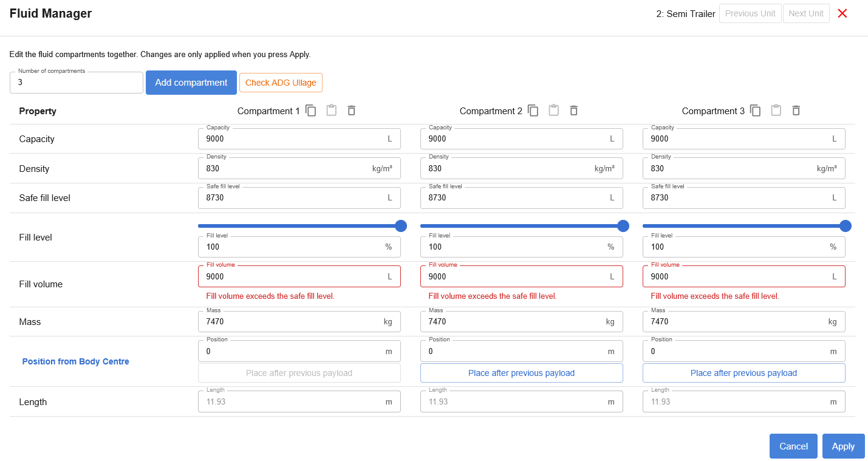The image size is (868, 461).
Task: Edit Compartment 1 Position field
Action: [299, 351]
